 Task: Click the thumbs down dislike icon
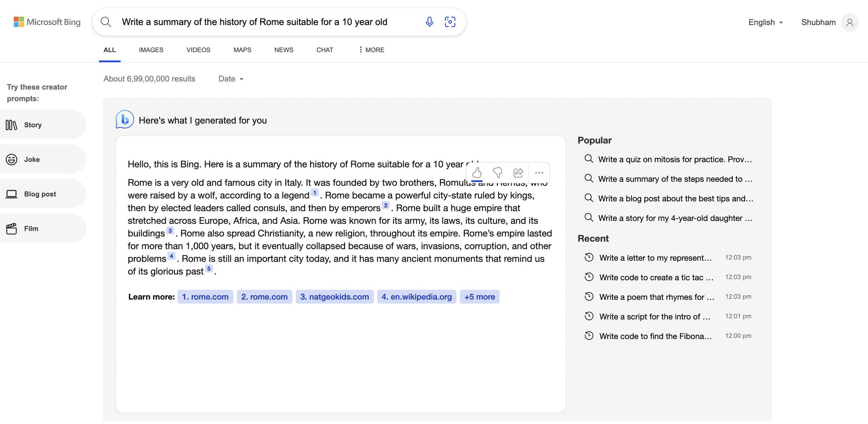(x=498, y=173)
